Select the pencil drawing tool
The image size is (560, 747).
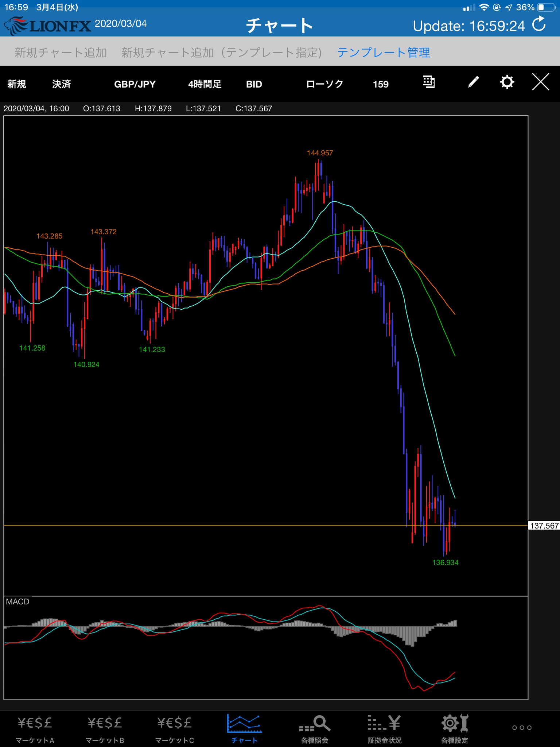click(473, 82)
